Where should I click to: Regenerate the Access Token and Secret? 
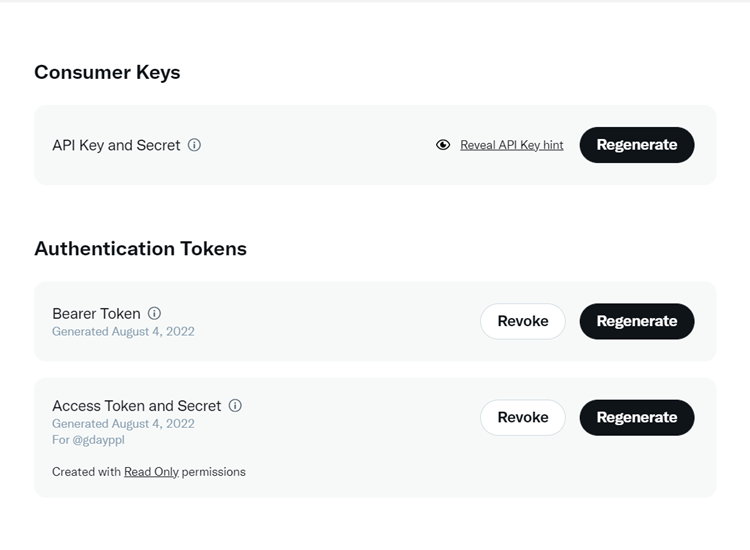637,418
